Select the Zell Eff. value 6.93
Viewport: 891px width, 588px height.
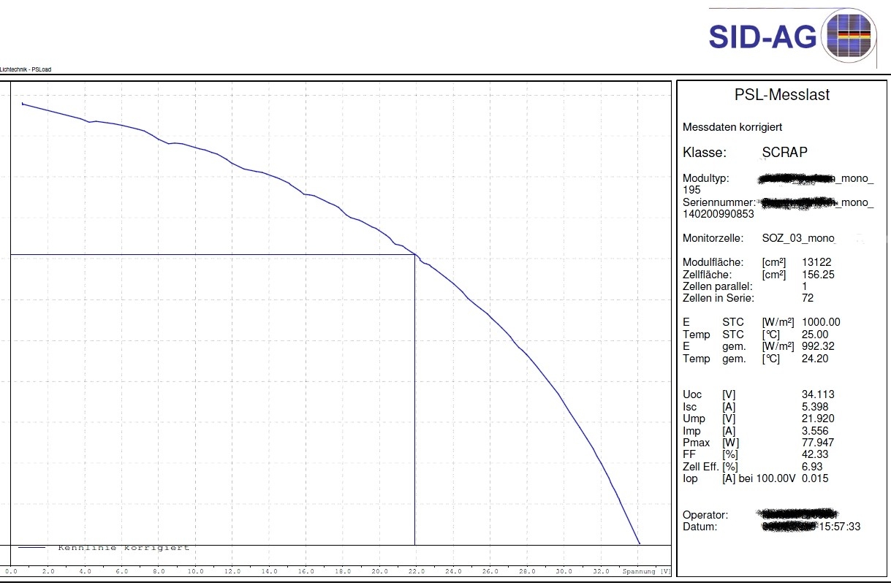pos(812,466)
